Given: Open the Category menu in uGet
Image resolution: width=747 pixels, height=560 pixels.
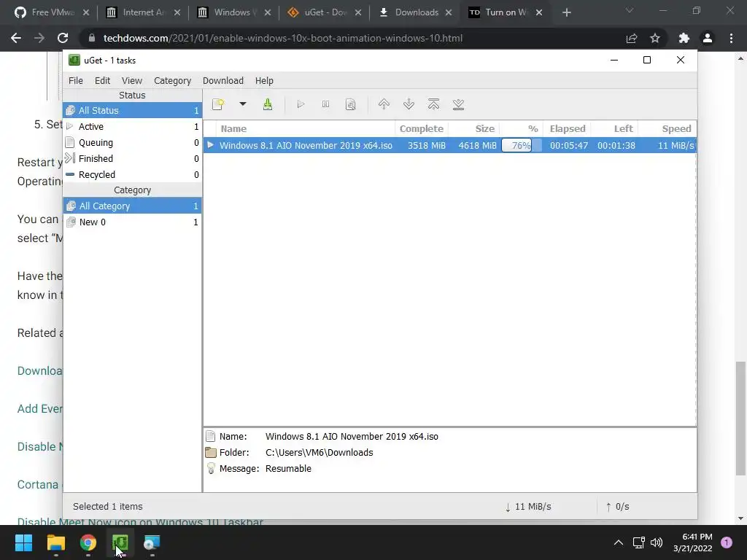Looking at the screenshot, I should [x=172, y=80].
